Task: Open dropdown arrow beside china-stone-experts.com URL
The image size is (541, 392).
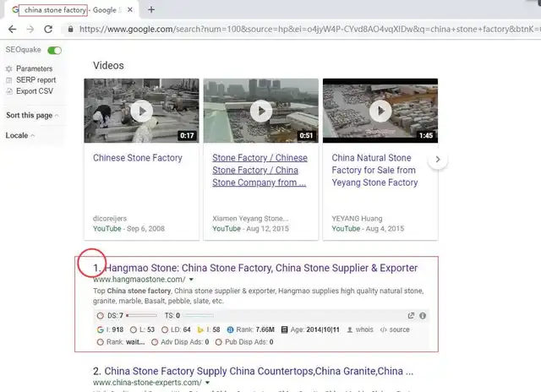Action: click(207, 383)
